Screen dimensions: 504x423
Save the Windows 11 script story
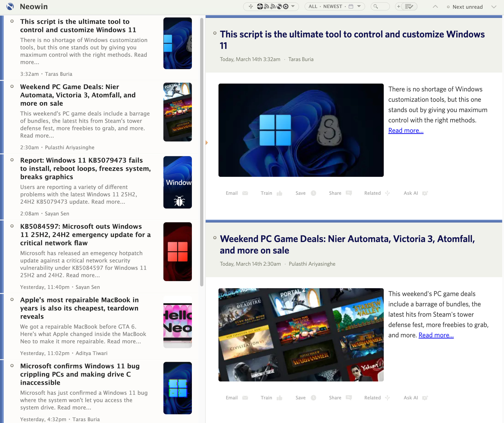point(313,193)
